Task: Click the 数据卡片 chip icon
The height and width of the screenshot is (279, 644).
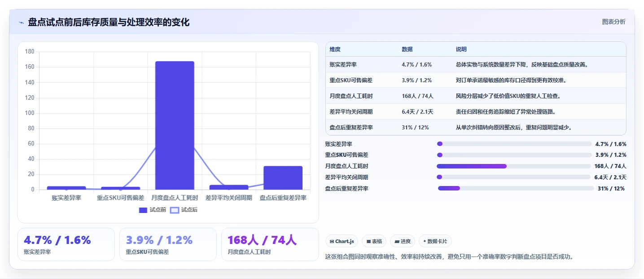Action: pos(425,241)
